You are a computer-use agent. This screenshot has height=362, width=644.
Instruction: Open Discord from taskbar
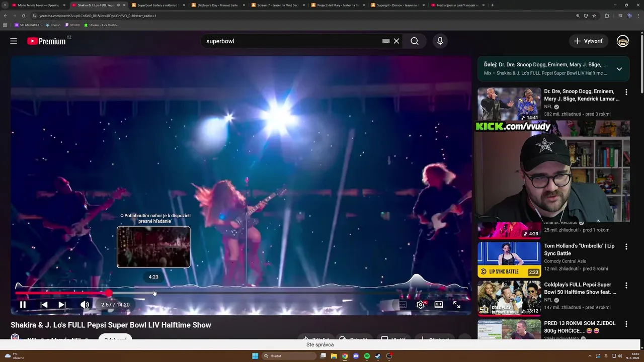pos(356,356)
